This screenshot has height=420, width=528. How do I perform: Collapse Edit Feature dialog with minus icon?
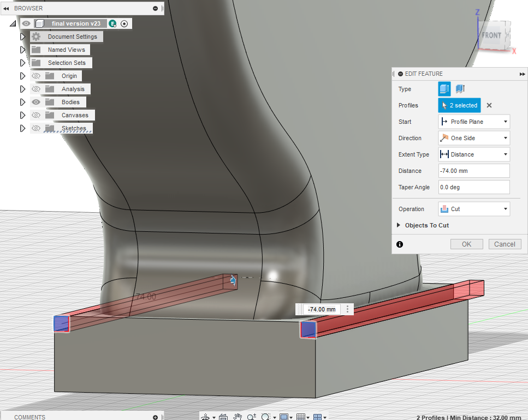[x=400, y=74]
